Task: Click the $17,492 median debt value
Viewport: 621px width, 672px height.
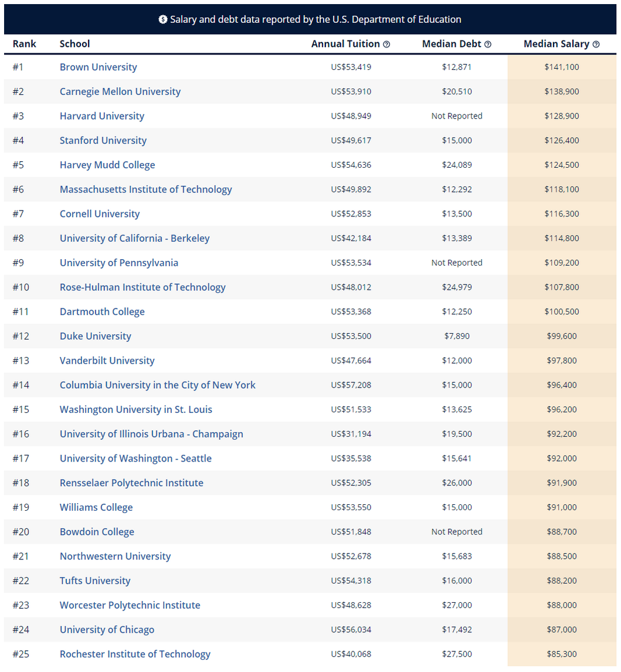Action: (457, 629)
